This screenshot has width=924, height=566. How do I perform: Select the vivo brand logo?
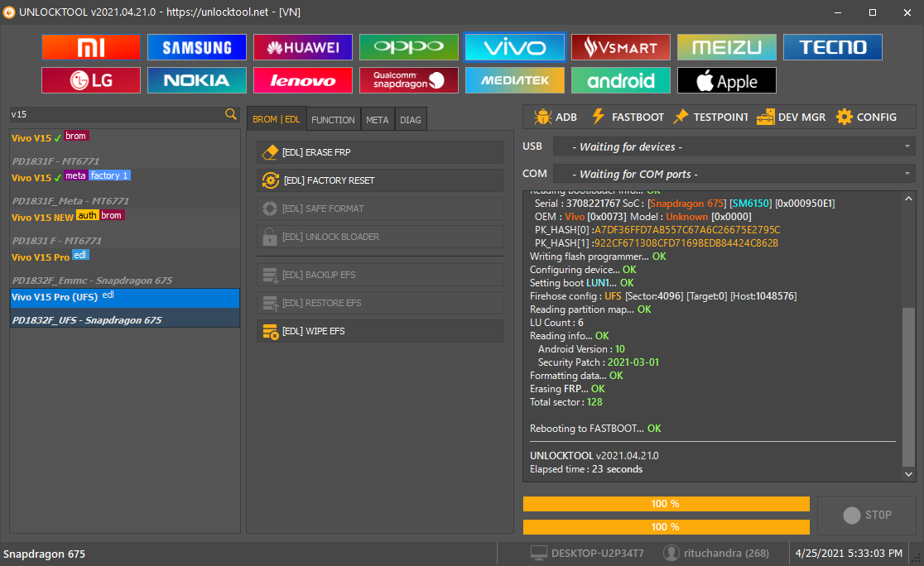click(515, 47)
